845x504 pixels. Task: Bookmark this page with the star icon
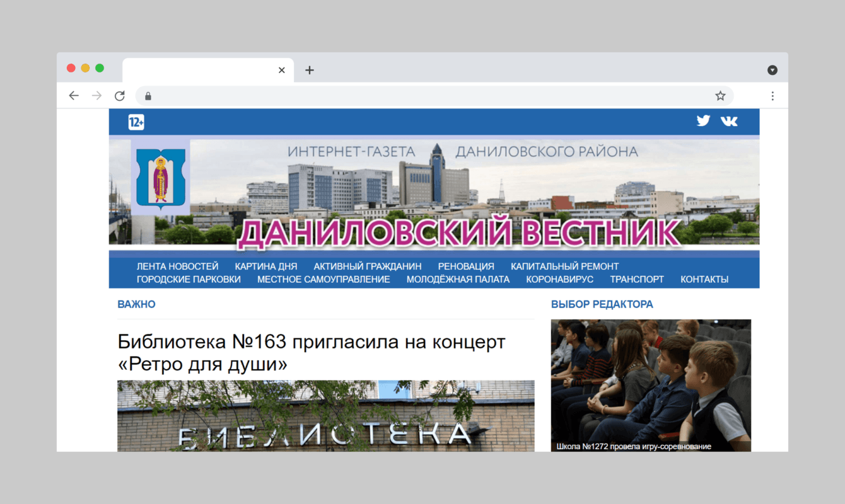[x=720, y=95]
